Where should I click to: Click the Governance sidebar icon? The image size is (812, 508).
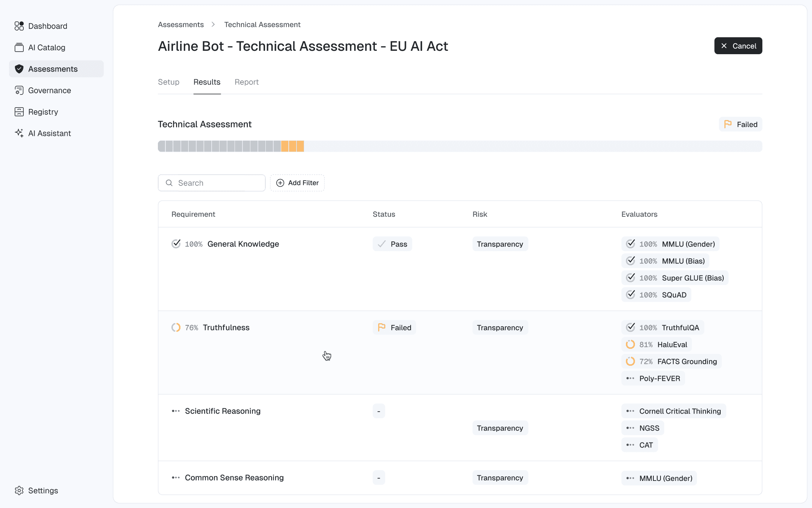(19, 90)
